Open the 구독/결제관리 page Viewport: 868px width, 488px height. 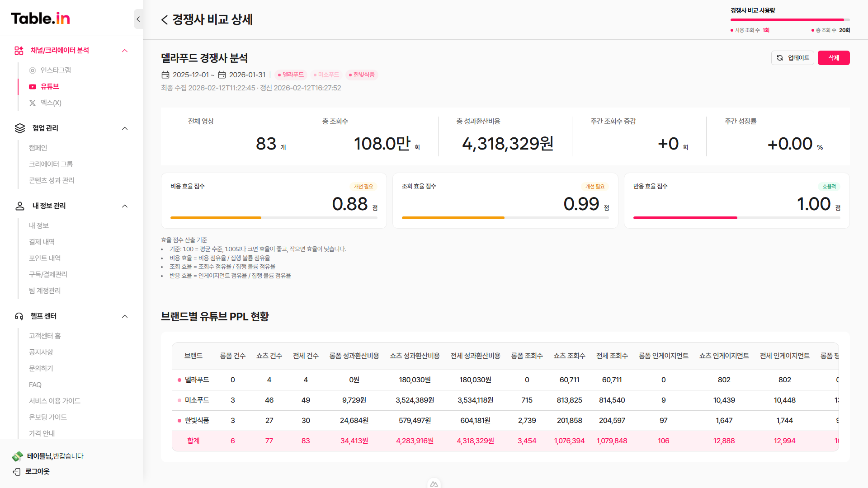48,275
